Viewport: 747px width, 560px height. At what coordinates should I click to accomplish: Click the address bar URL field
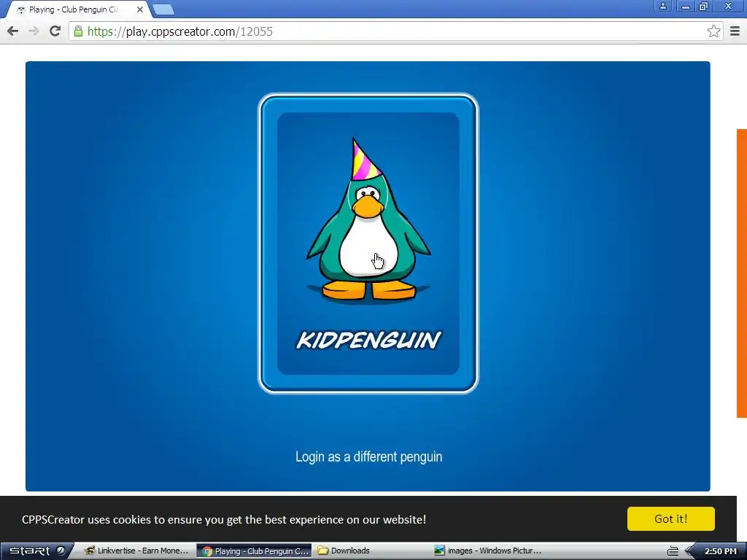click(x=395, y=31)
